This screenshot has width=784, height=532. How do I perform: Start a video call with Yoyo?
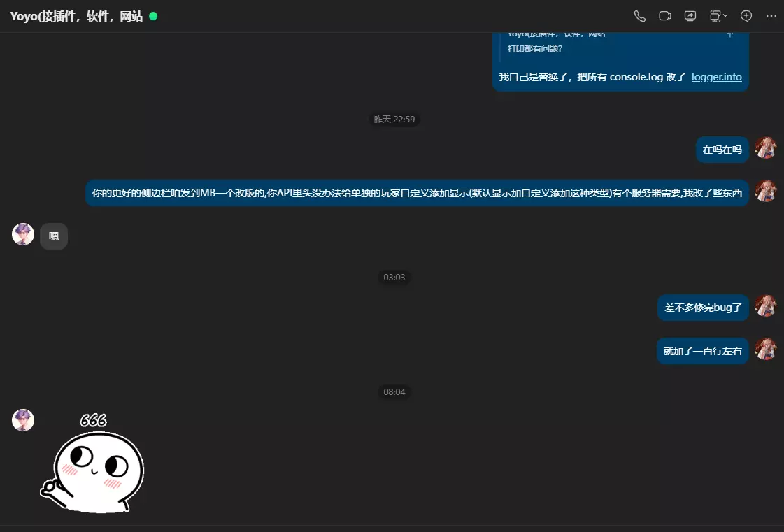[664, 16]
